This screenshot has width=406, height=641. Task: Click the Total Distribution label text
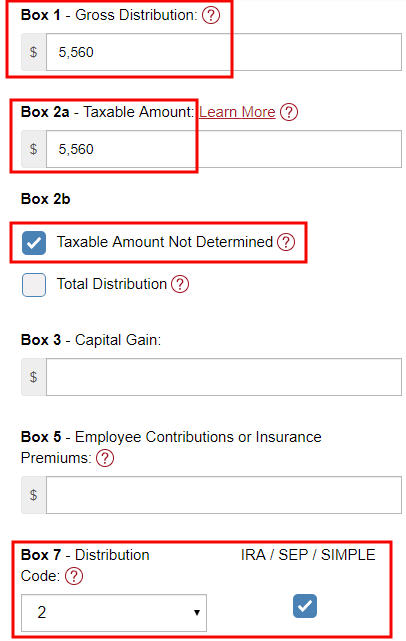click(112, 284)
